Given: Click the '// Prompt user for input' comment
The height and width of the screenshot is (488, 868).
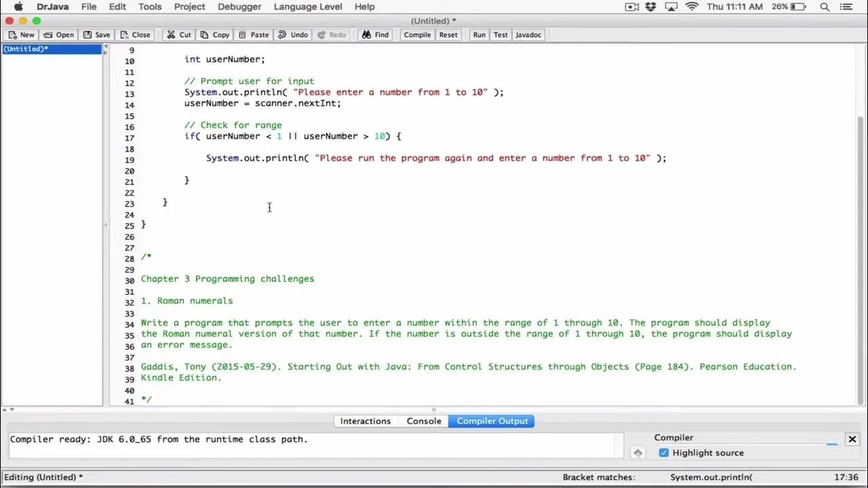Looking at the screenshot, I should (249, 81).
